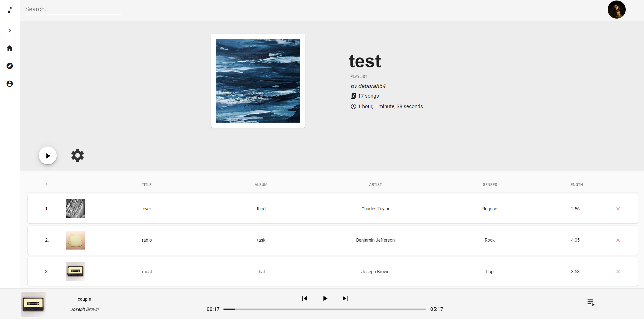Go to the Home page
The width and height of the screenshot is (644, 320).
tap(10, 48)
